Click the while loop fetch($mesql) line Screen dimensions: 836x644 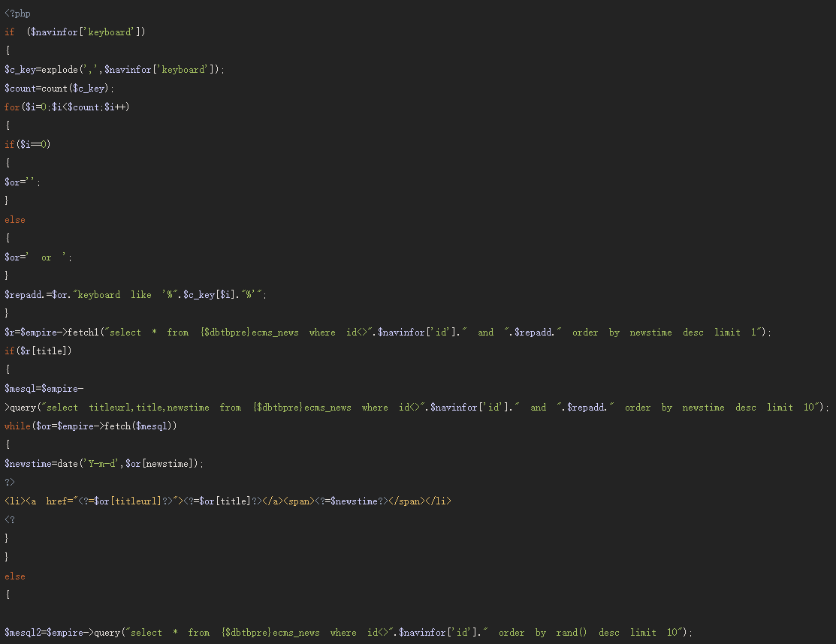(x=90, y=426)
